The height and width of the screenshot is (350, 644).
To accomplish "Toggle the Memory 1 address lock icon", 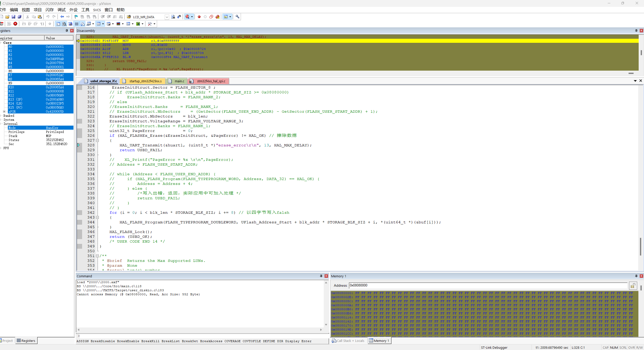I will coord(633,286).
